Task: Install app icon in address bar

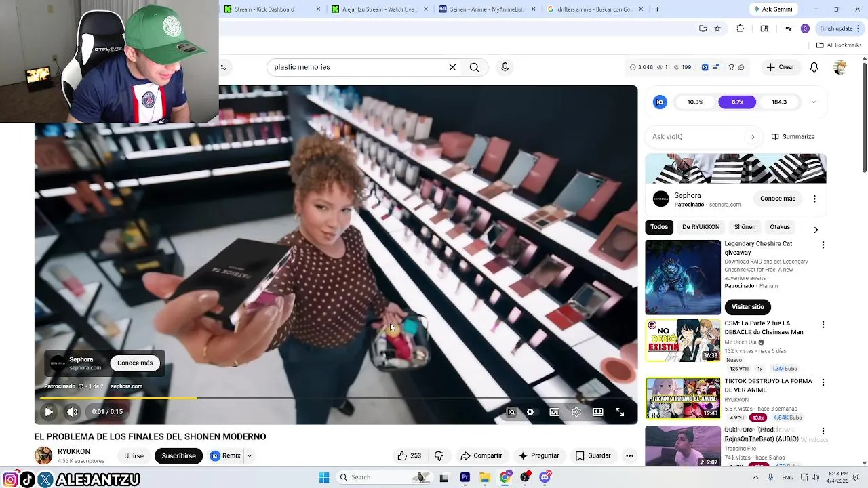Action: tap(703, 28)
